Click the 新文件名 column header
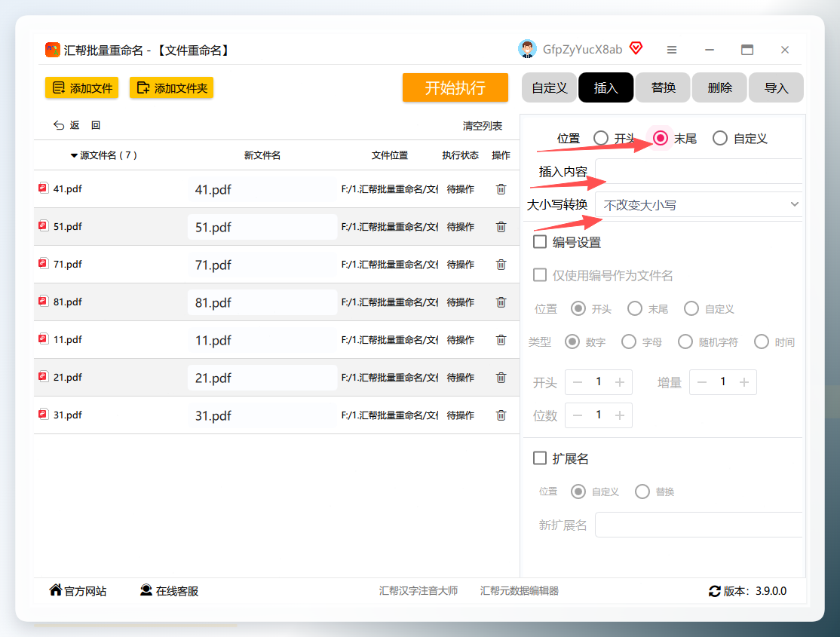The height and width of the screenshot is (637, 840). pos(262,155)
